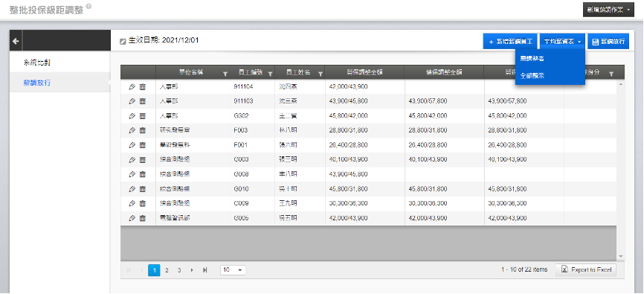644x294 pixels.
Task: Sort by the 健保調整金額 column header
Action: 445,72
